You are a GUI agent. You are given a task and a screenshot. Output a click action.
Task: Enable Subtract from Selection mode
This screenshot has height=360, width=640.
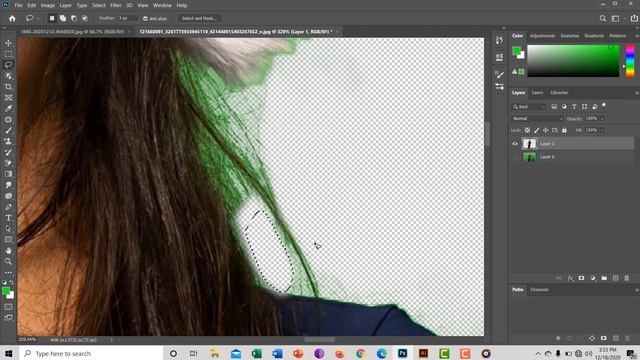(74, 18)
